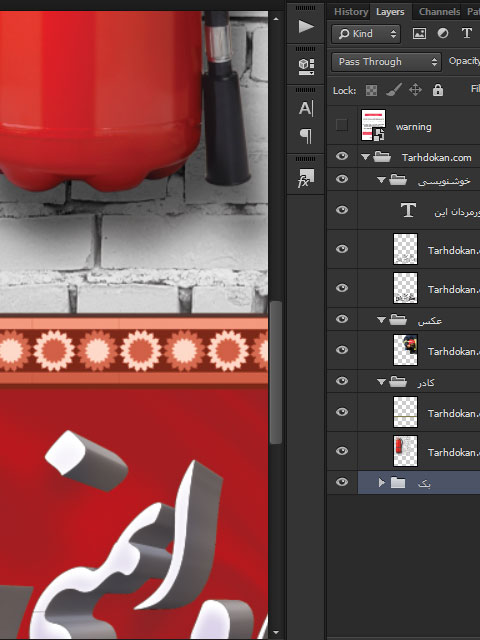Switch to the Channels tab

439,12
